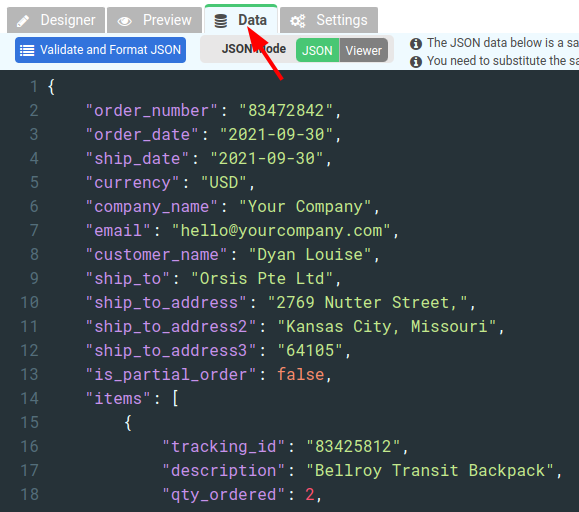Click the false value of is_partial_order
This screenshot has height=512, width=579.
pos(301,374)
